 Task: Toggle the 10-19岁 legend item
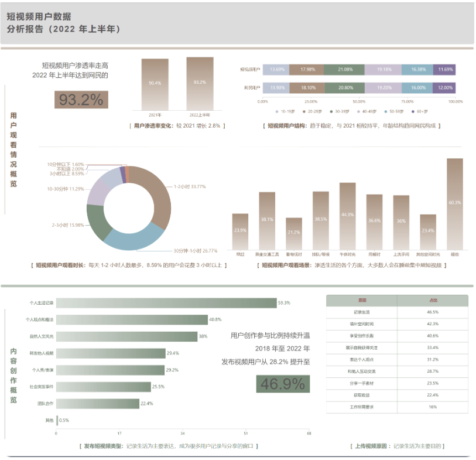[x=285, y=111]
